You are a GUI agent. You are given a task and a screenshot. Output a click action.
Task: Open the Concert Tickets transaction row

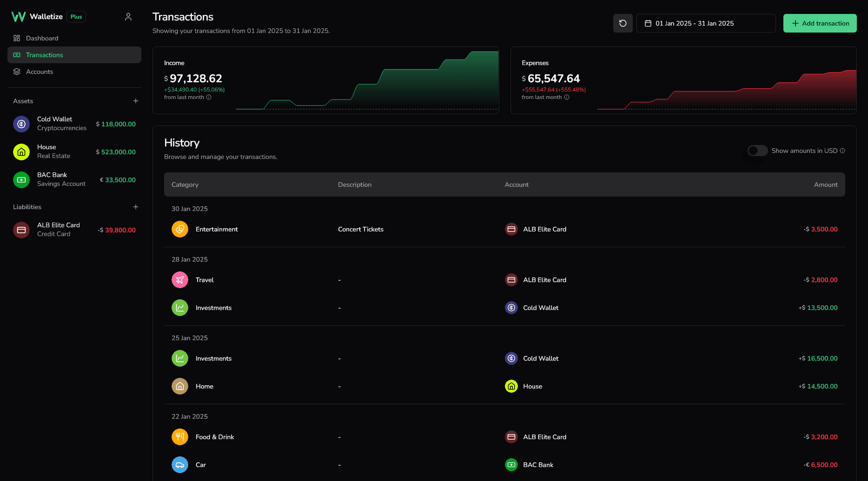[x=361, y=229]
